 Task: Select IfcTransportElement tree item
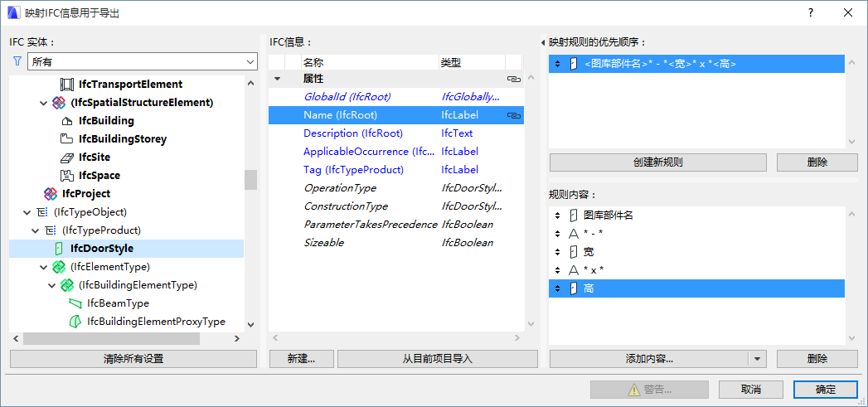pos(131,85)
